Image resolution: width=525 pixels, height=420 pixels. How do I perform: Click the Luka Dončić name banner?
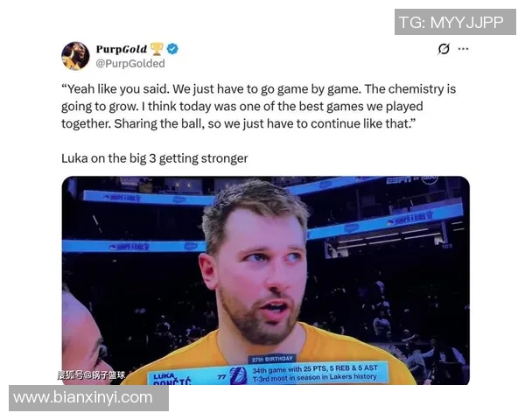(x=172, y=379)
